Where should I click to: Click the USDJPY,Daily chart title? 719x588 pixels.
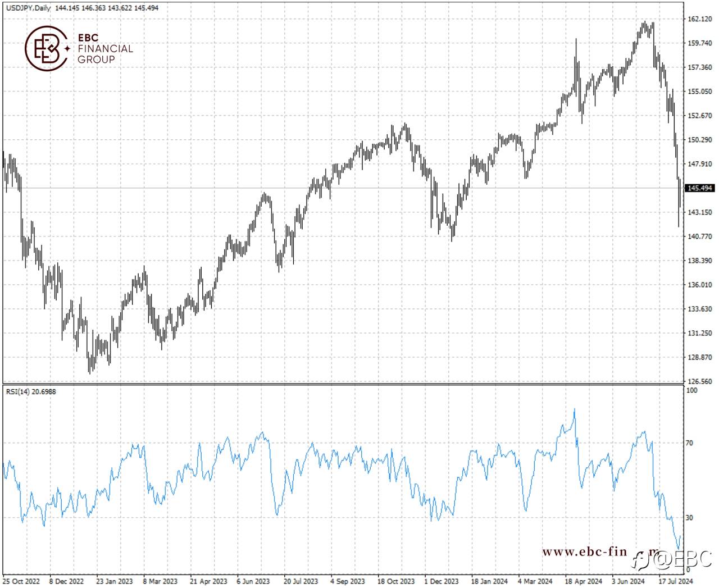click(28, 8)
